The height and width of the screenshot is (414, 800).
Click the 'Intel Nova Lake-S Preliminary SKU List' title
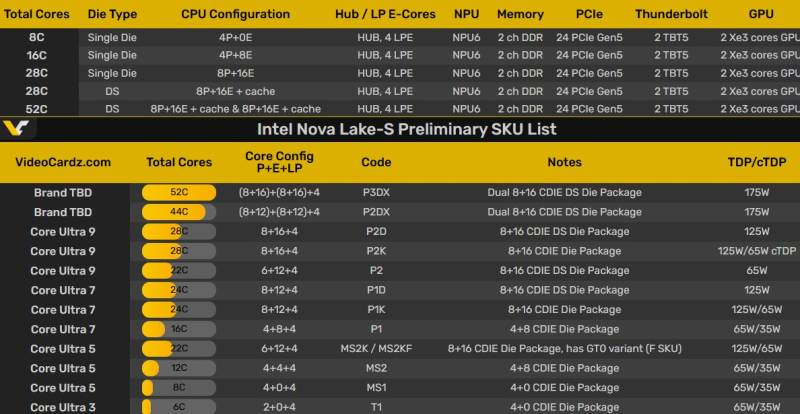click(407, 129)
